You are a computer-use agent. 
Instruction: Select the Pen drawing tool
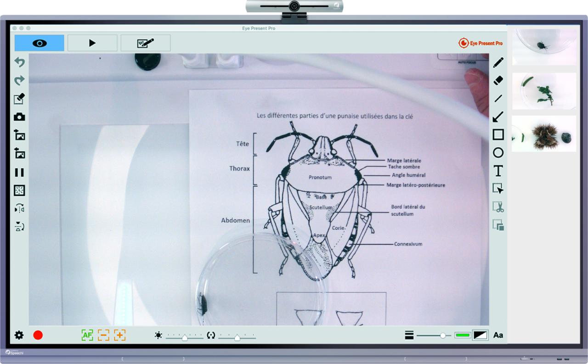tap(498, 62)
